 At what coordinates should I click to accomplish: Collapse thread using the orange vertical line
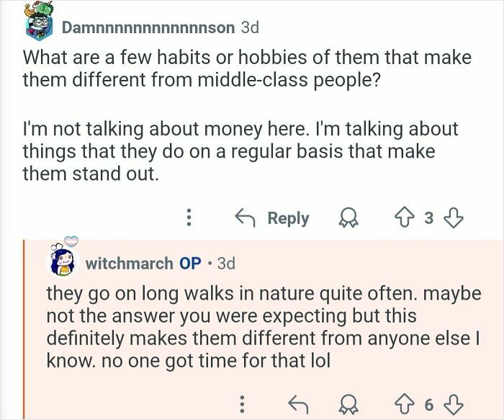click(24, 330)
